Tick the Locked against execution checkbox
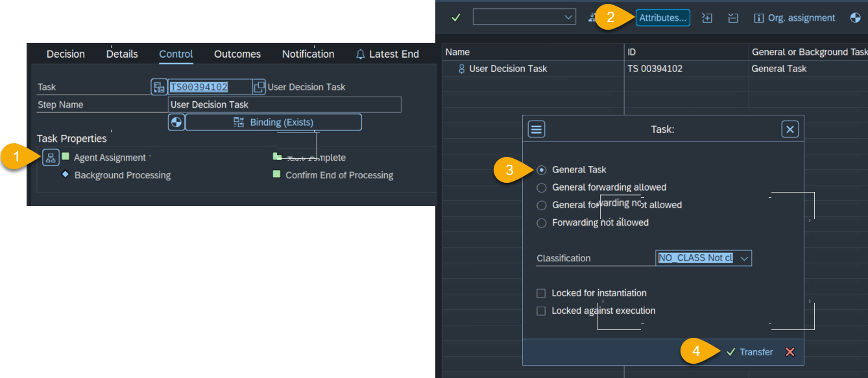 pos(541,311)
